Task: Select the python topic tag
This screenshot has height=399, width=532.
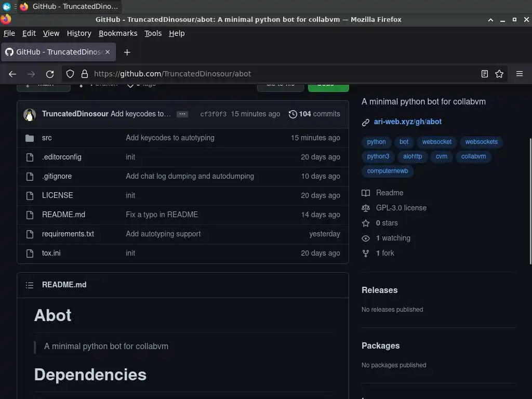Action: [x=376, y=142]
